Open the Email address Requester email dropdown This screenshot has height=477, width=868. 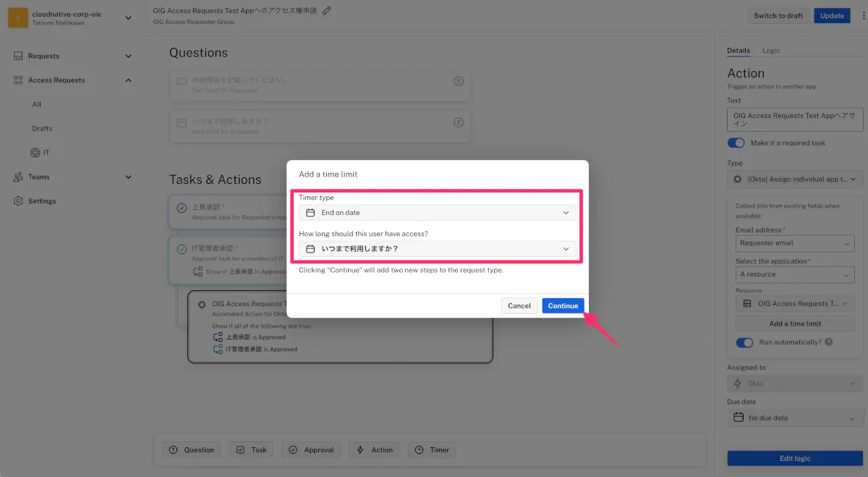[x=795, y=243]
